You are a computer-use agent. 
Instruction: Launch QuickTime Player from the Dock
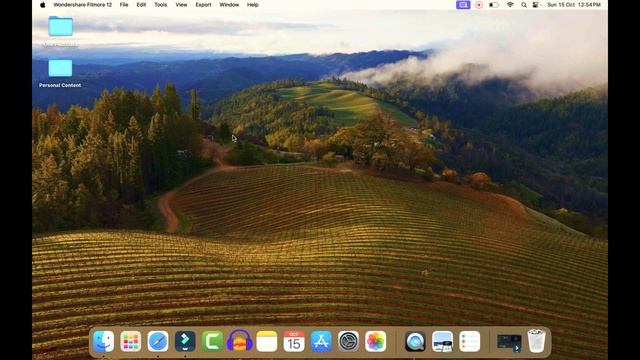(x=415, y=341)
